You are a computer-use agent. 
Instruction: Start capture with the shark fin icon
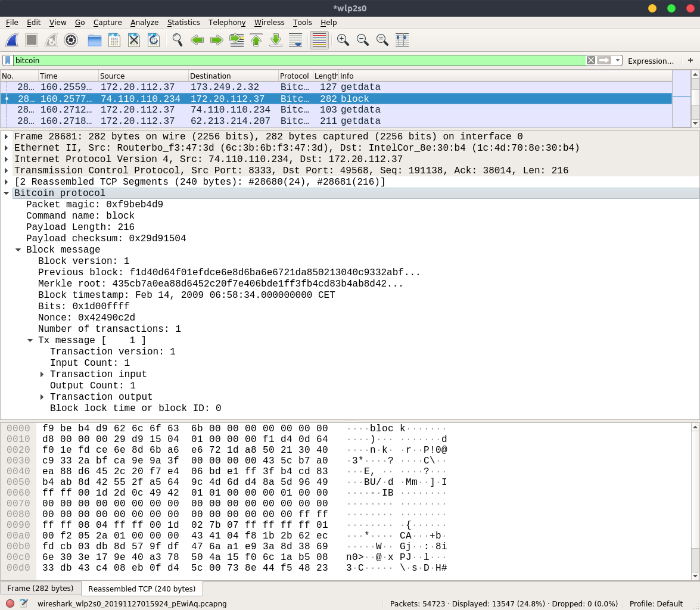coord(12,40)
